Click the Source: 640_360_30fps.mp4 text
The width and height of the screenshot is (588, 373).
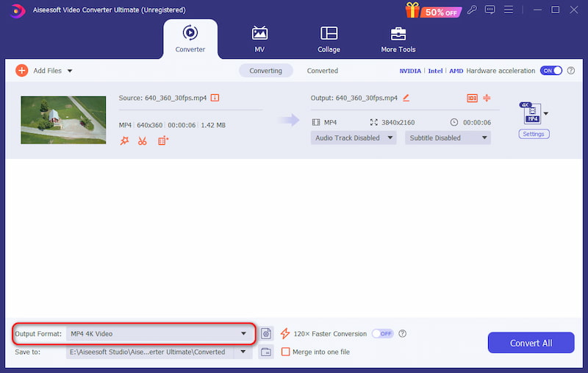tap(162, 98)
